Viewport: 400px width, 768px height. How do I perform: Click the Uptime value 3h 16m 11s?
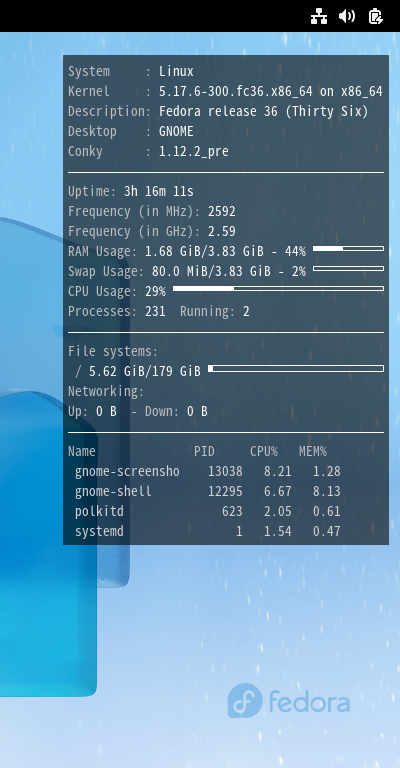(x=159, y=191)
